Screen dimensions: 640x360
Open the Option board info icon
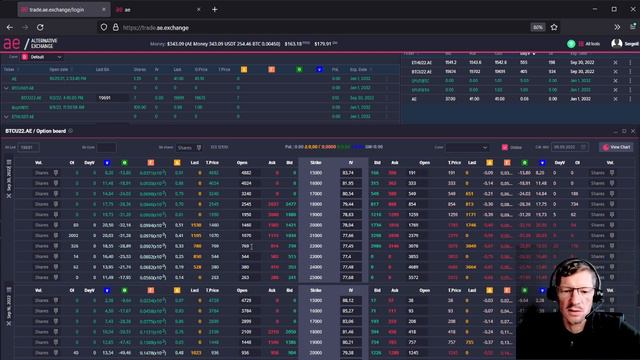(x=71, y=131)
